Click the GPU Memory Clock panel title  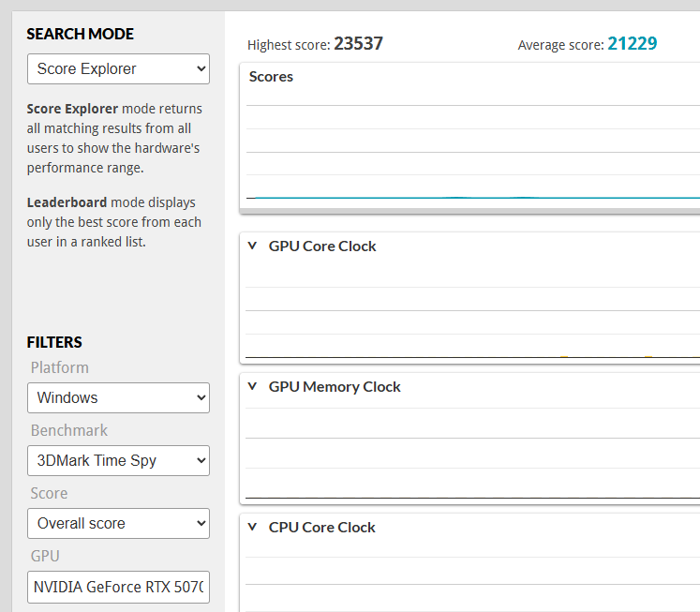pyautogui.click(x=335, y=387)
